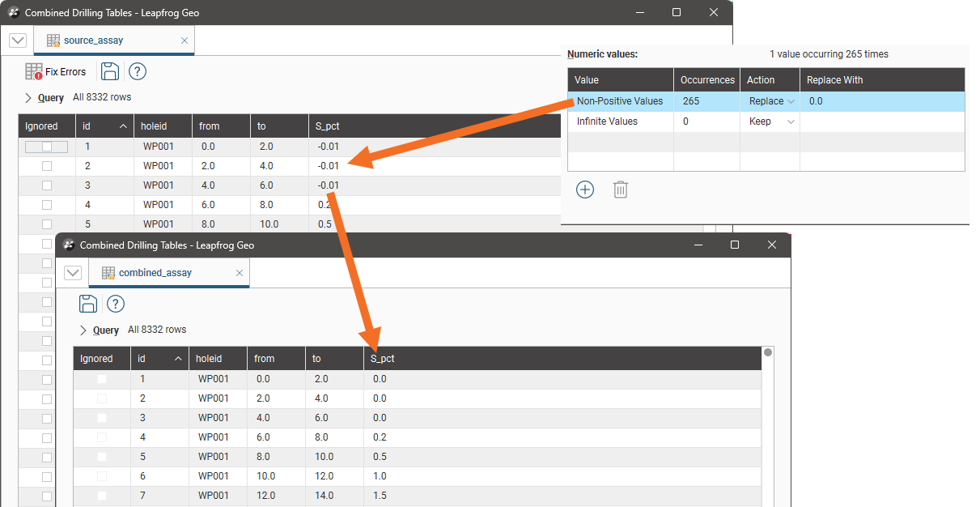Open Action dropdown for Infinite Values
980x507 pixels.
point(790,121)
